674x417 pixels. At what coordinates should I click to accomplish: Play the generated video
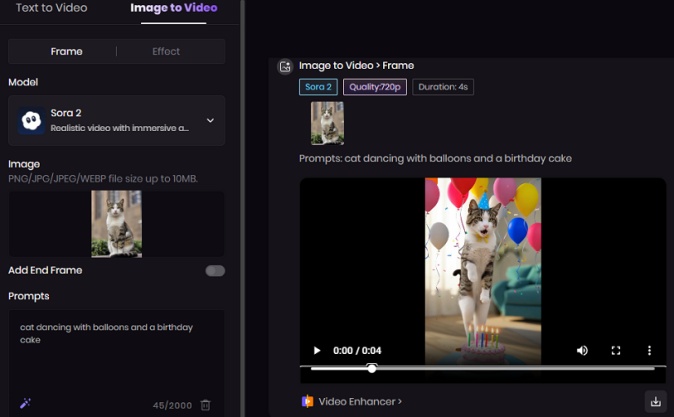pyautogui.click(x=317, y=350)
